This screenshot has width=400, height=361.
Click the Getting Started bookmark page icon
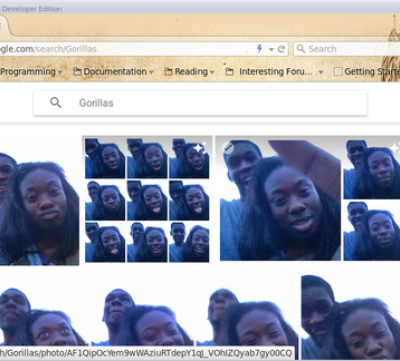click(338, 72)
